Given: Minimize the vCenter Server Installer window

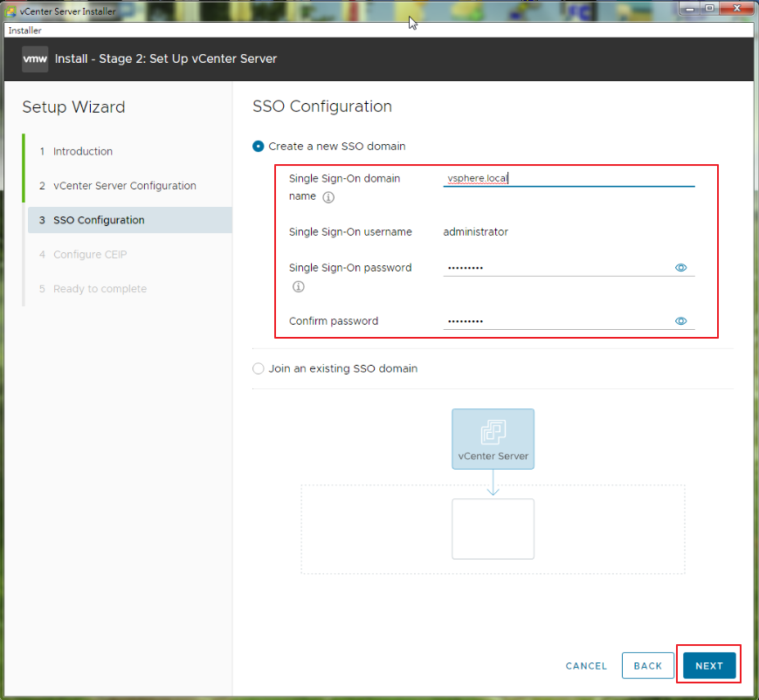Looking at the screenshot, I should pyautogui.click(x=689, y=9).
